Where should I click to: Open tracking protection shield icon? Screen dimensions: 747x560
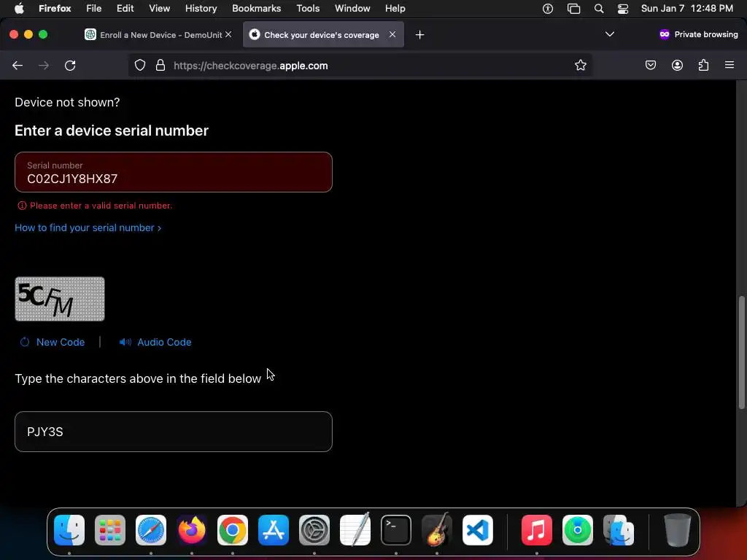[x=139, y=65]
